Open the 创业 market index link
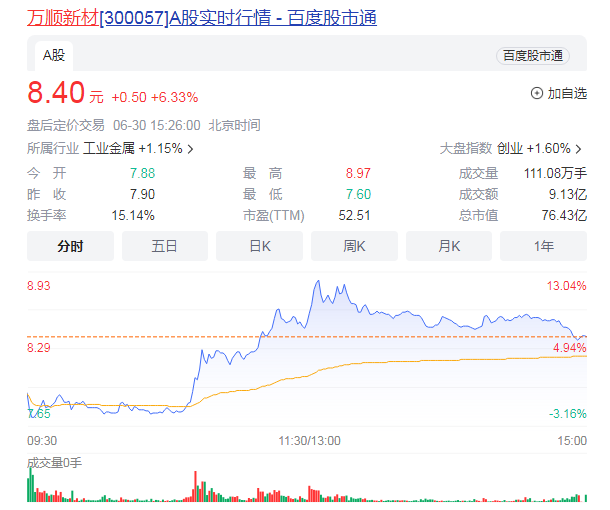This screenshot has height=510, width=610. [510, 148]
